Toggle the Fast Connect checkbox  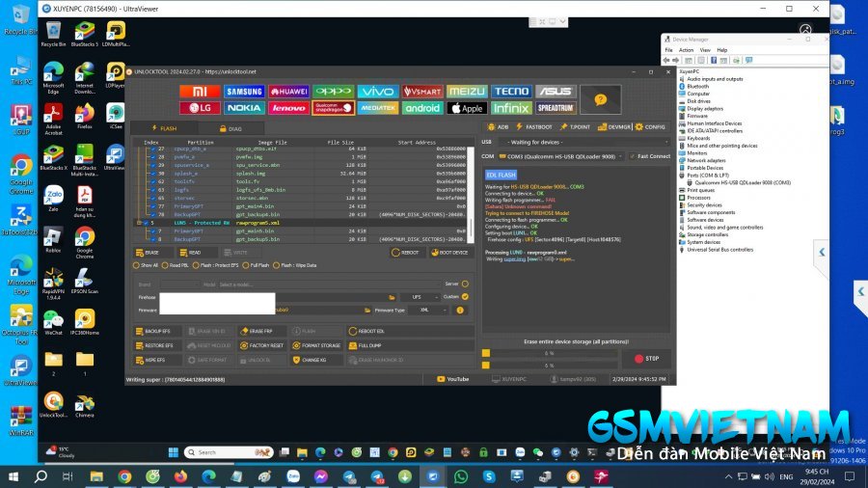coord(633,156)
